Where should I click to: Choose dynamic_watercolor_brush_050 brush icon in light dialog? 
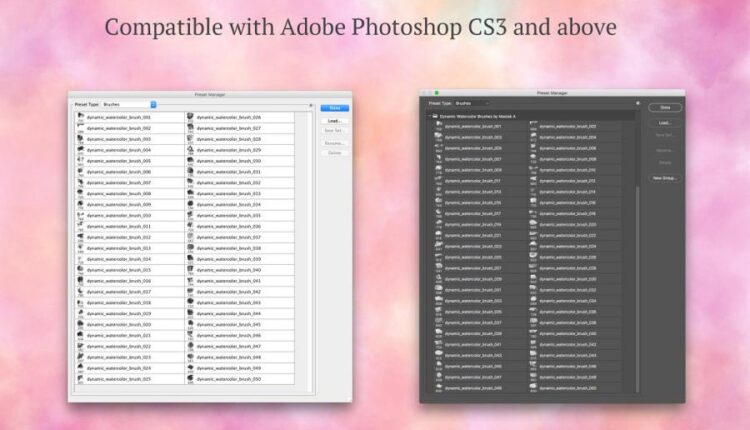click(x=190, y=379)
